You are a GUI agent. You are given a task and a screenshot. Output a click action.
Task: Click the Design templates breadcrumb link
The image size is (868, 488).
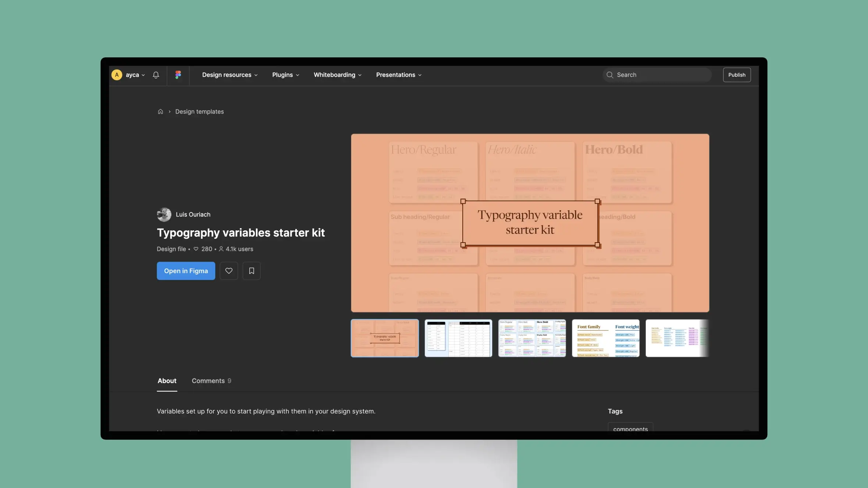point(200,111)
